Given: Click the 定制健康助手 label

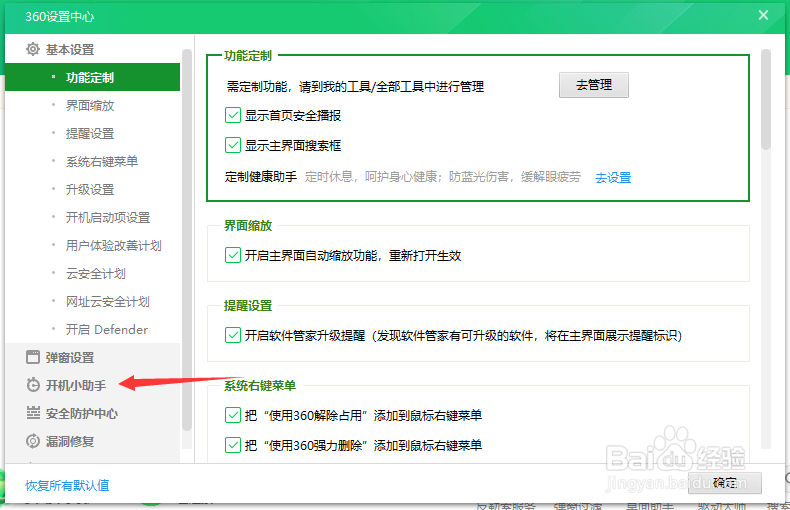Looking at the screenshot, I should pyautogui.click(x=260, y=177).
